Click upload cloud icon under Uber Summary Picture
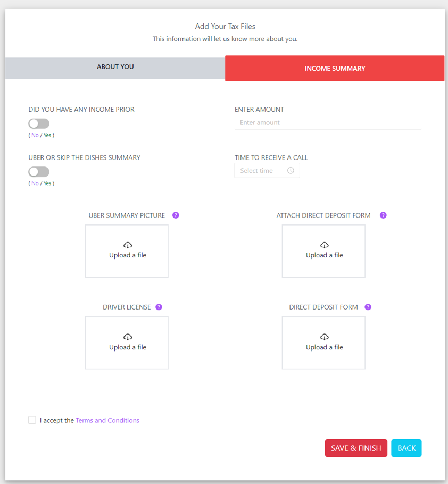Screen dimensions: 448x484 (127, 245)
